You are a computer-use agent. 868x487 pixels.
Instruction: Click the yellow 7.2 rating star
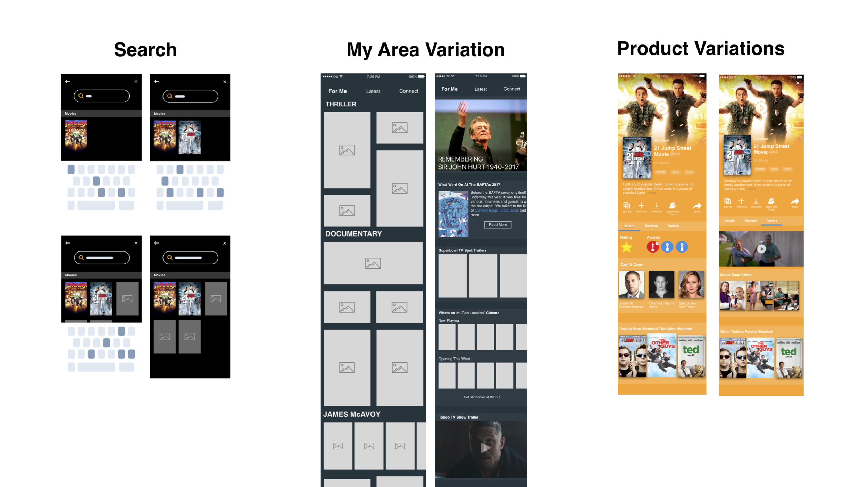pyautogui.click(x=627, y=247)
